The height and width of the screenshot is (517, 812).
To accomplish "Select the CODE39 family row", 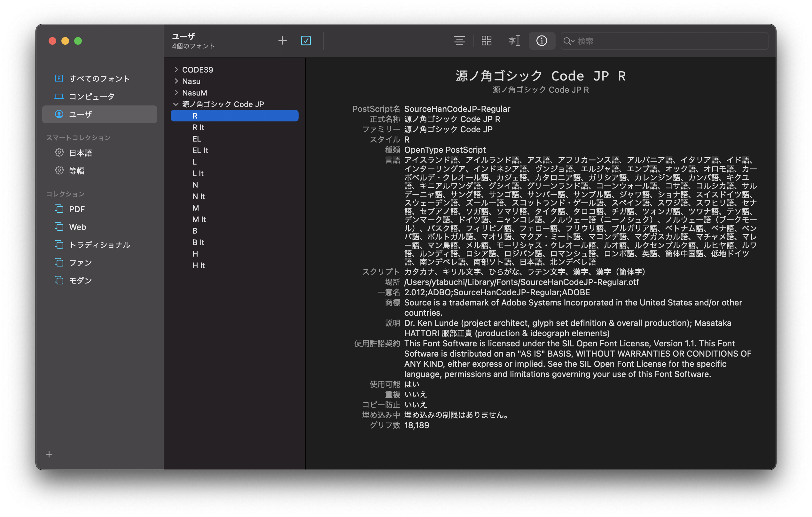I will 234,69.
